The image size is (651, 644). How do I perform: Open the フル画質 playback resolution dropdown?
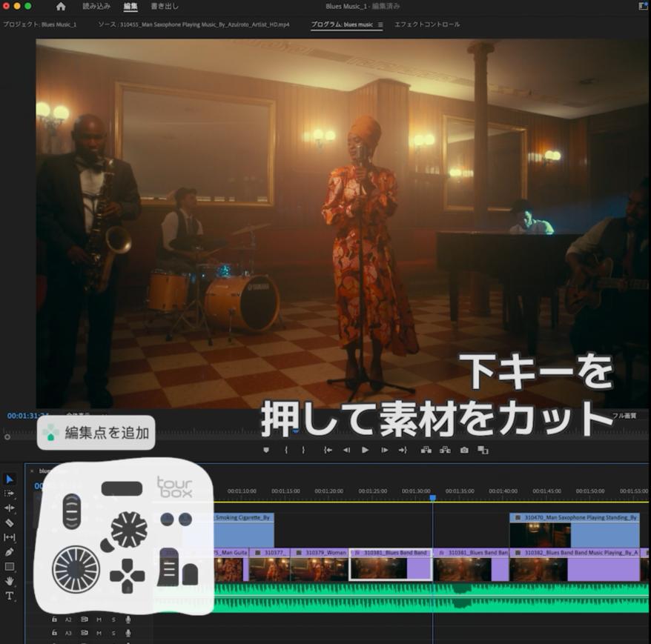pos(623,416)
